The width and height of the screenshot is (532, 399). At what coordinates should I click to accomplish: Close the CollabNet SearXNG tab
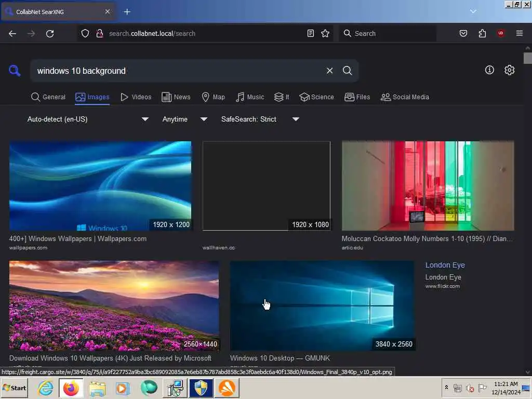pyautogui.click(x=108, y=11)
